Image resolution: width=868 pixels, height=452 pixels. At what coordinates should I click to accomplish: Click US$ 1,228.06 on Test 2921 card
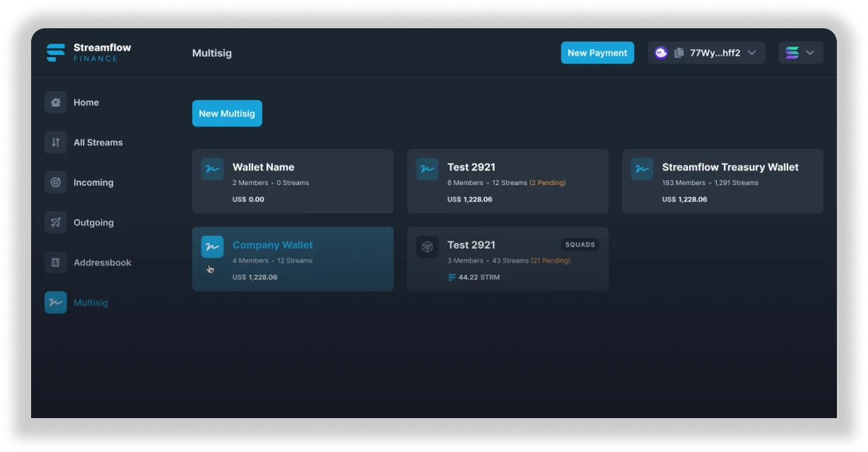pyautogui.click(x=470, y=199)
